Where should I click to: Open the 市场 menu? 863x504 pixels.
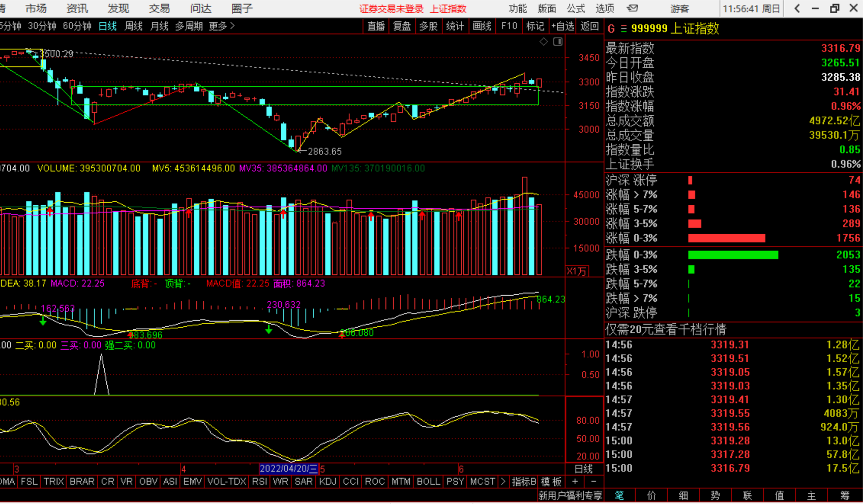pos(36,8)
